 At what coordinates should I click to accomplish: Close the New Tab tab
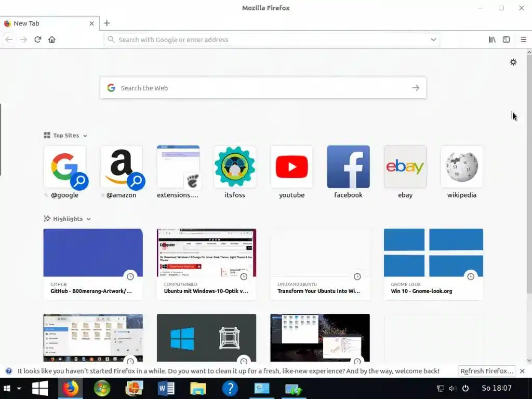[x=91, y=23]
